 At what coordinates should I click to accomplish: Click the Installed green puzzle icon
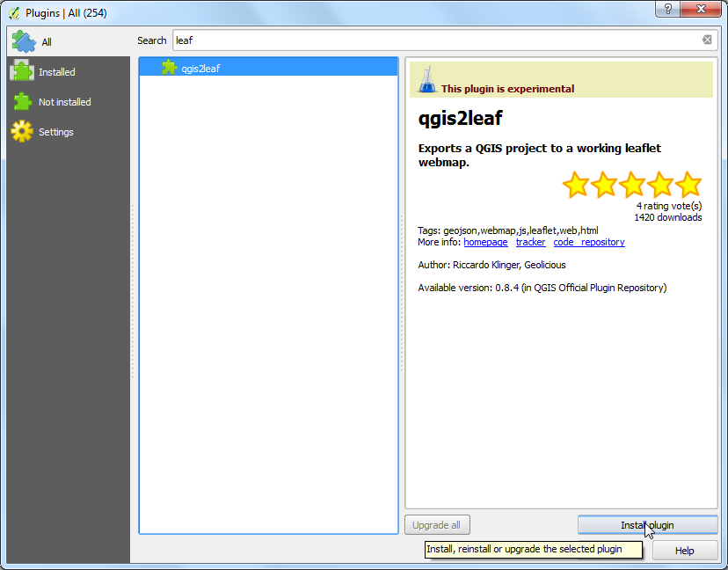[x=22, y=71]
